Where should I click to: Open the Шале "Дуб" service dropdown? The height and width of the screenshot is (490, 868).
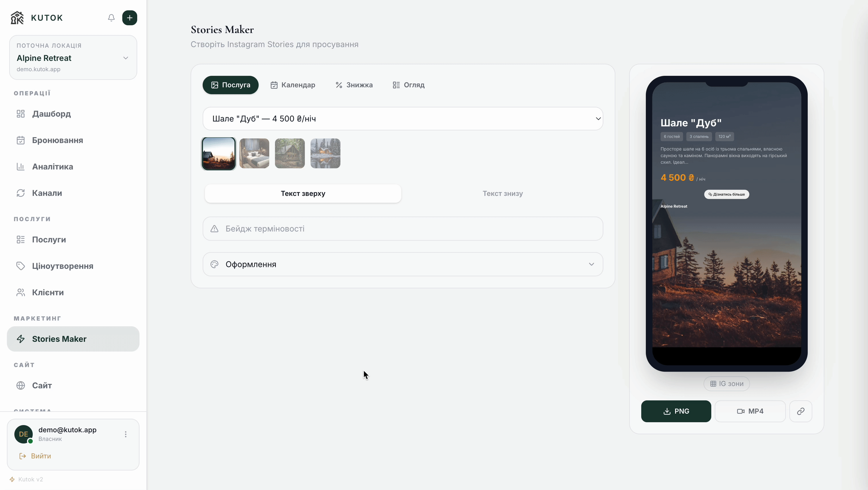click(x=403, y=119)
